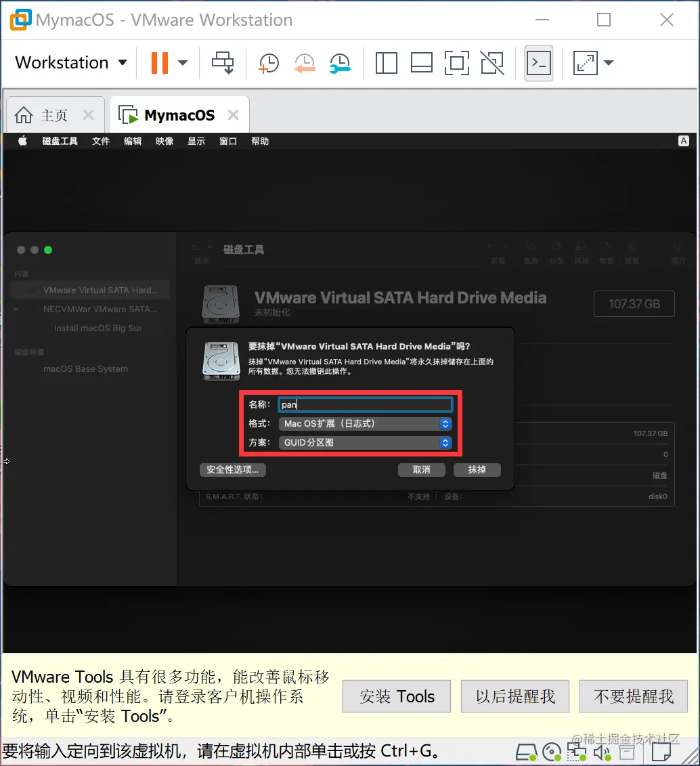Pause the virtual machine with the orange button
Image resolution: width=700 pixels, height=766 pixels.
(x=160, y=63)
